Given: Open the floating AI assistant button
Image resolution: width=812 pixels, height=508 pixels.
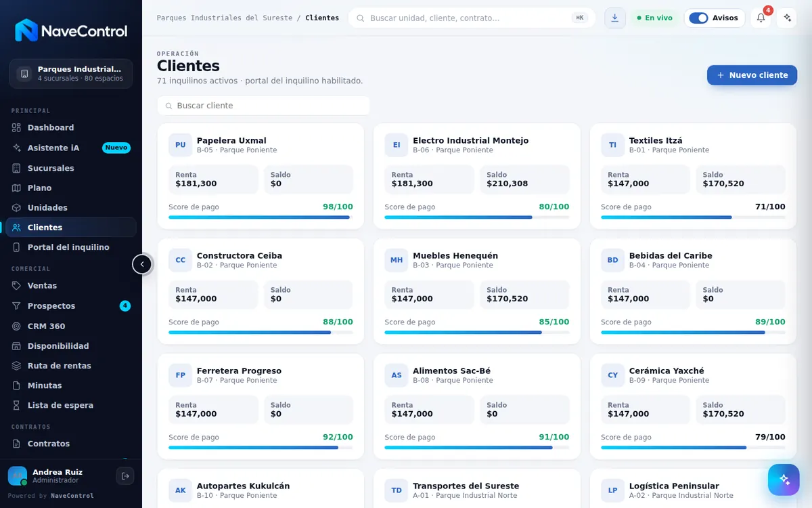Looking at the screenshot, I should (x=784, y=480).
